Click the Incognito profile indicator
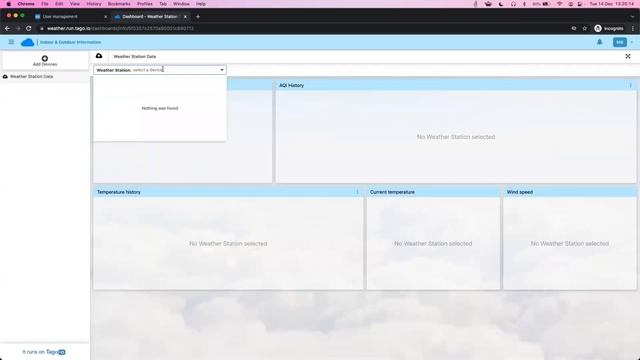Image resolution: width=640 pixels, height=360 pixels. coord(609,28)
